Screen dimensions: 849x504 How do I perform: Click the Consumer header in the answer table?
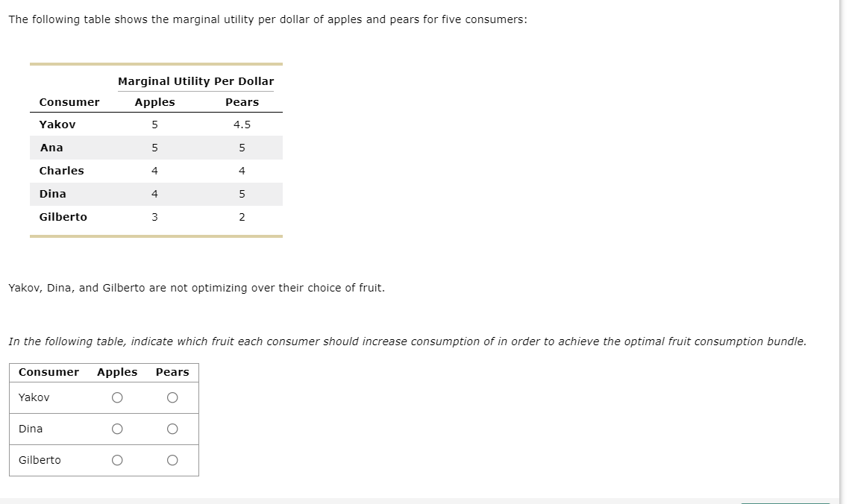(x=48, y=372)
